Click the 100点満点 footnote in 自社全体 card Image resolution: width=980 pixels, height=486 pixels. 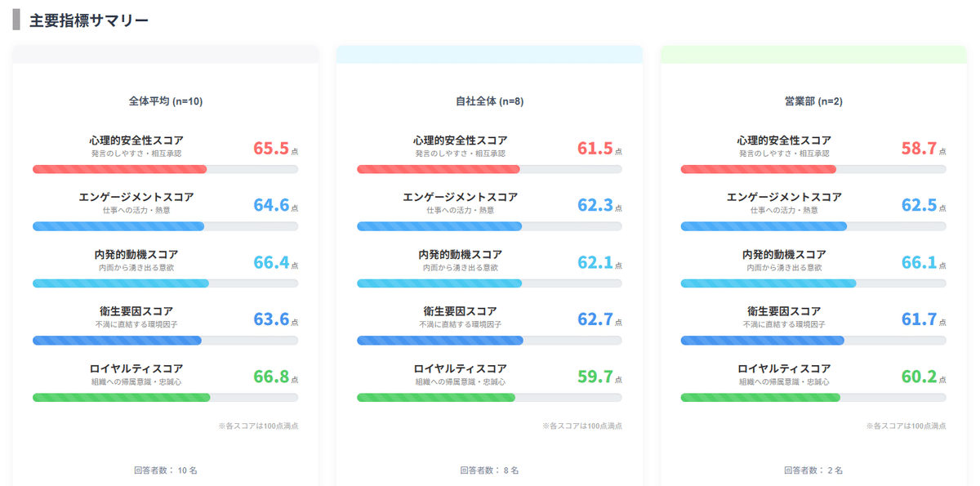click(582, 426)
